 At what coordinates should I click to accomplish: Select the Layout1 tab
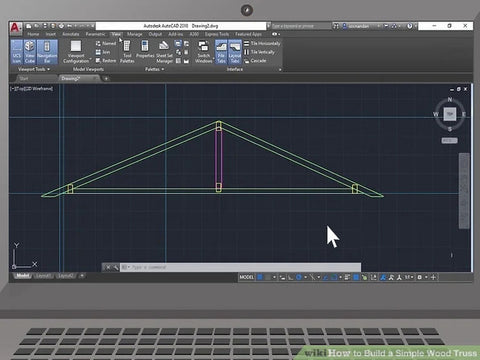point(44,276)
